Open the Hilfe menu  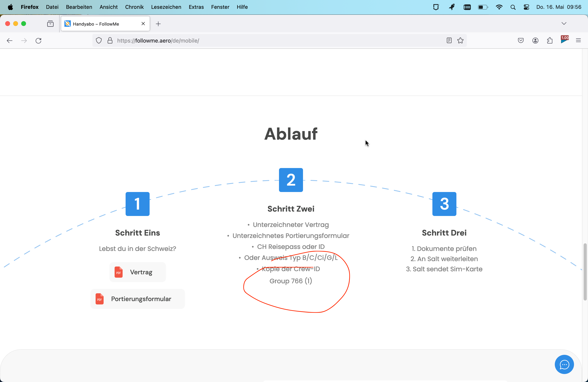[x=242, y=7]
